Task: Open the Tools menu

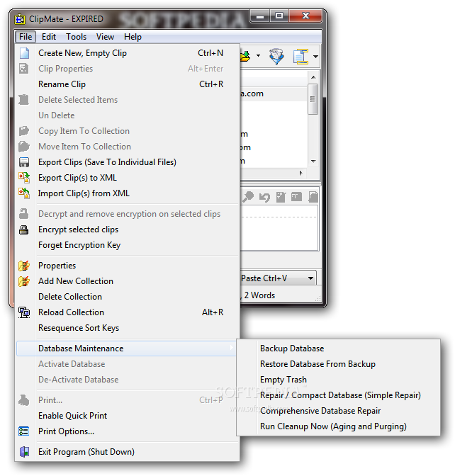Action: pyautogui.click(x=77, y=37)
